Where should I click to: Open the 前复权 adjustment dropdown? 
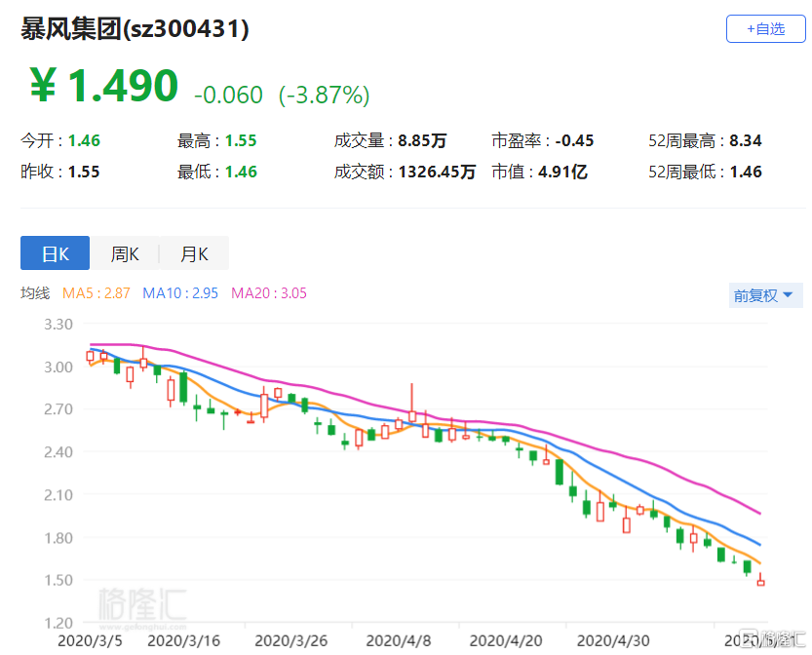765,295
